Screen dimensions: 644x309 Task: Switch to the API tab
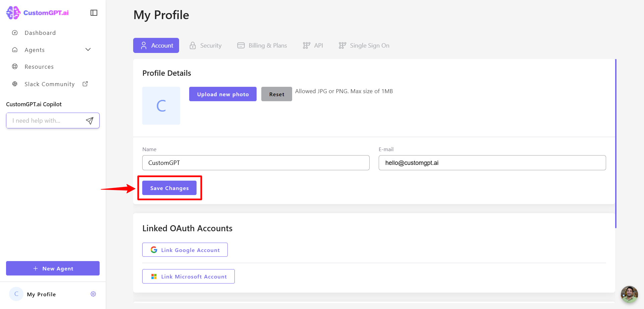313,46
